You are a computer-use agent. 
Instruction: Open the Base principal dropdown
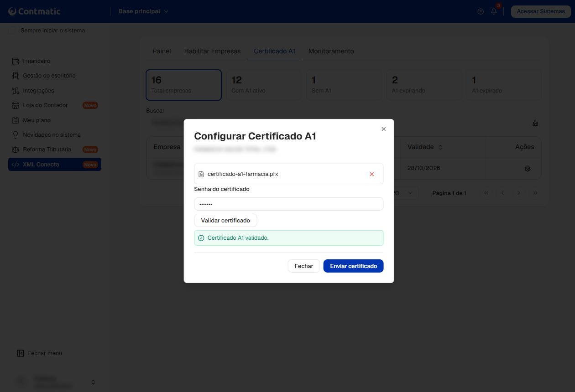[x=143, y=11]
